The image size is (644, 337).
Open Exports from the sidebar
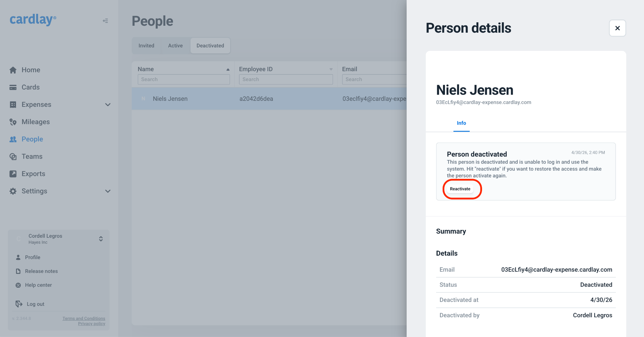point(33,174)
